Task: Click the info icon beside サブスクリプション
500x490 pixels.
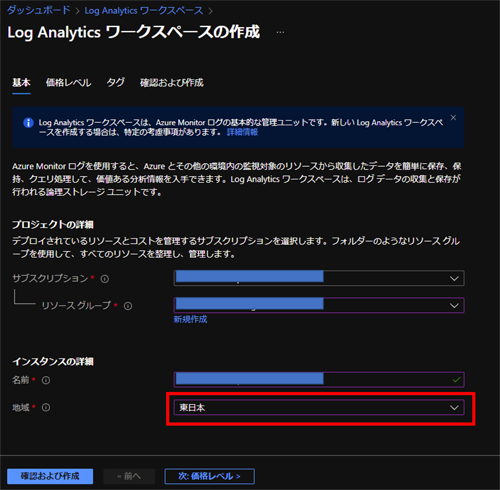Action: [105, 279]
